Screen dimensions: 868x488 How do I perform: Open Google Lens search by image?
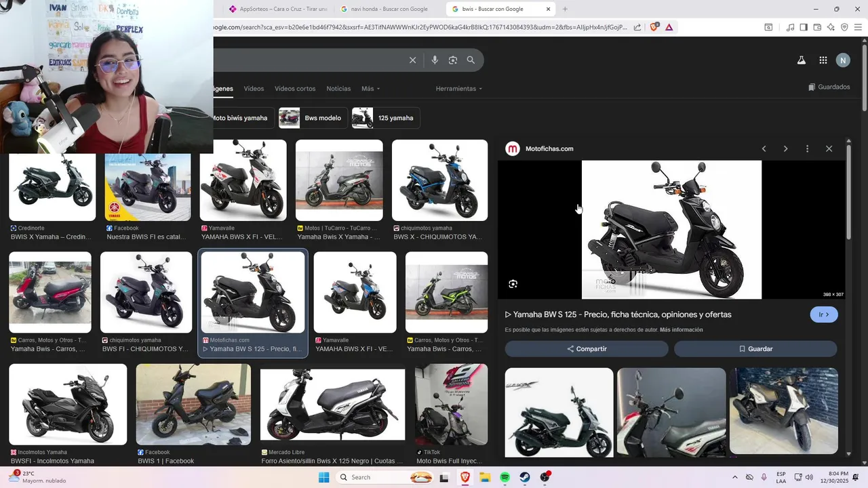453,60
